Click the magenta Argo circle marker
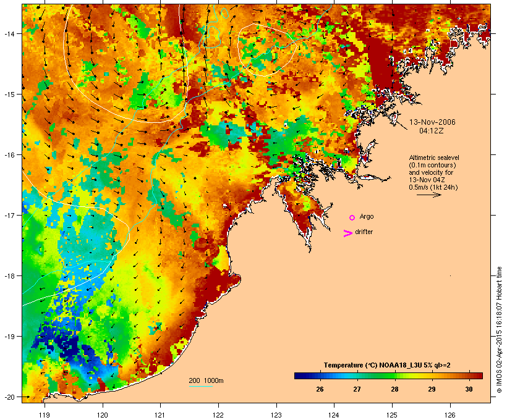The image size is (507, 420). click(352, 217)
